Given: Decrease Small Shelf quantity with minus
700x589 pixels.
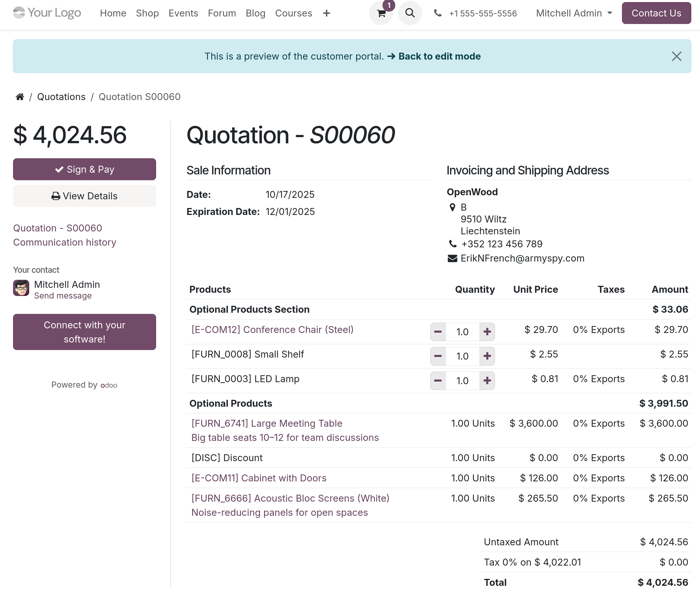Looking at the screenshot, I should pos(438,356).
